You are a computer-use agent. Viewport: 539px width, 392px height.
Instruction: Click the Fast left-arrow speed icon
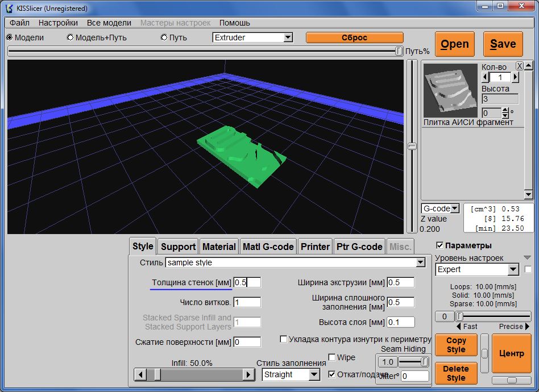(x=459, y=327)
